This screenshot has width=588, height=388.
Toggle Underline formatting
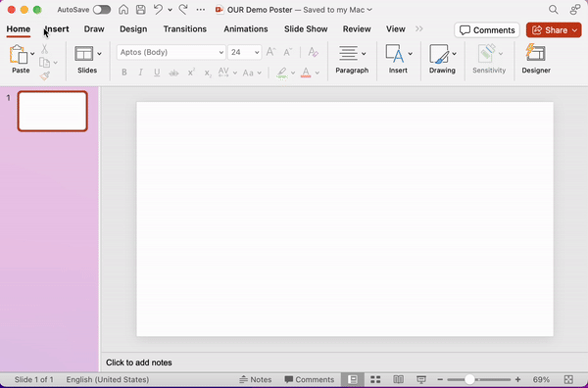[x=157, y=73]
